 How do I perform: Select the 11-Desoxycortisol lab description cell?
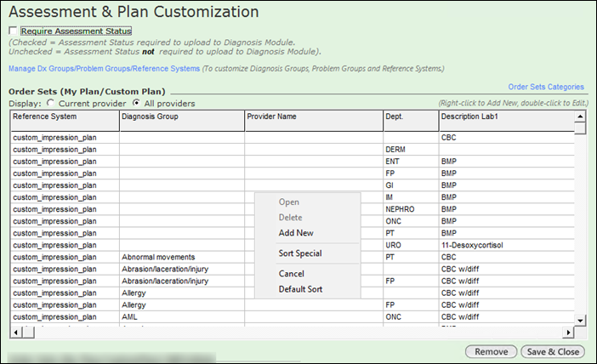(507, 245)
